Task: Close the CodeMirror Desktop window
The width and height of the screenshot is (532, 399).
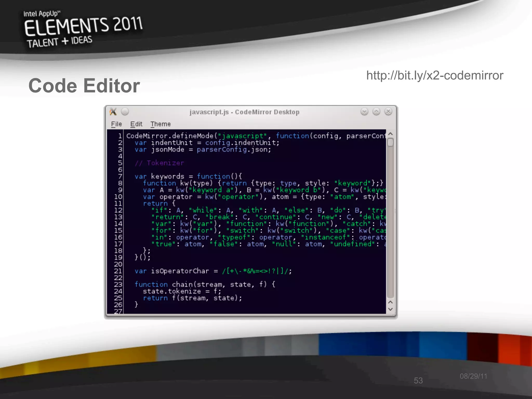Action: pyautogui.click(x=388, y=112)
